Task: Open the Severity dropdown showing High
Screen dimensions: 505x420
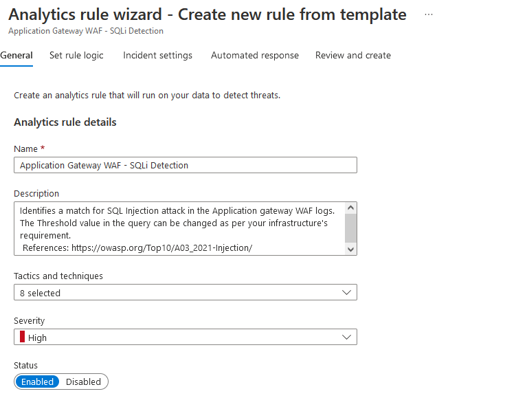Action: (179, 338)
